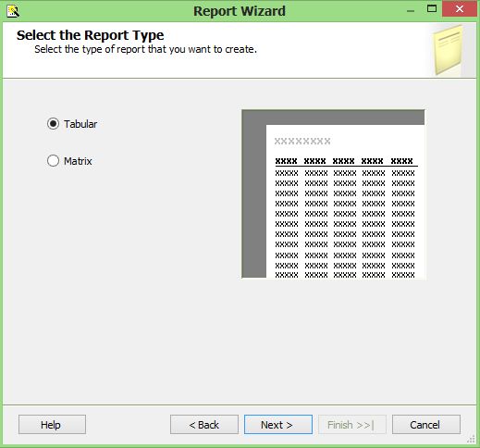Continue with the Next > button

278,425
